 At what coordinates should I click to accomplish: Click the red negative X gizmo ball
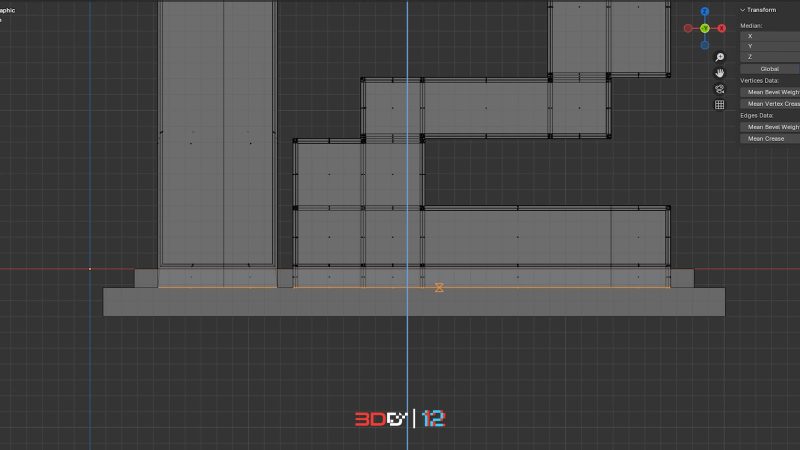click(688, 28)
